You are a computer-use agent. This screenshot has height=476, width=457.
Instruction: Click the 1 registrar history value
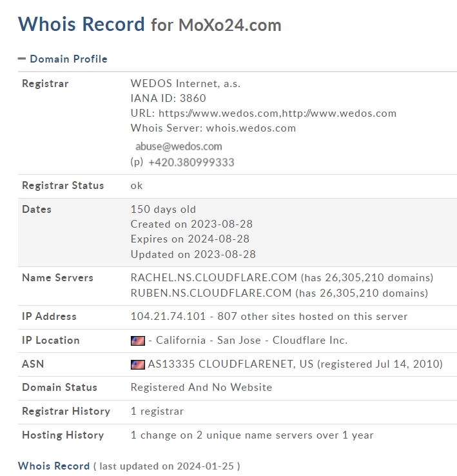point(157,412)
